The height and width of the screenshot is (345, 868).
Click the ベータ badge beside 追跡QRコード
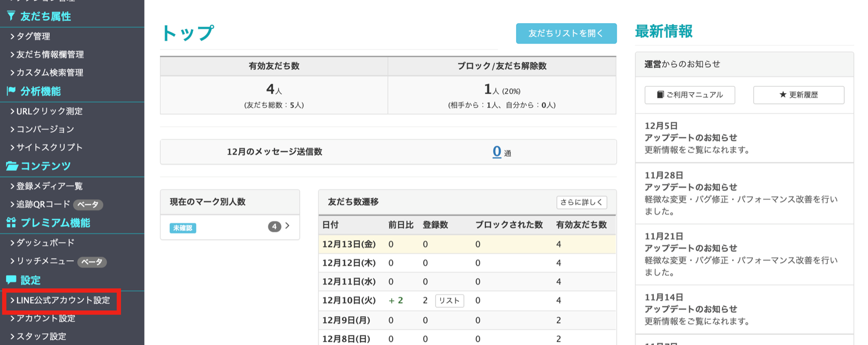88,205
